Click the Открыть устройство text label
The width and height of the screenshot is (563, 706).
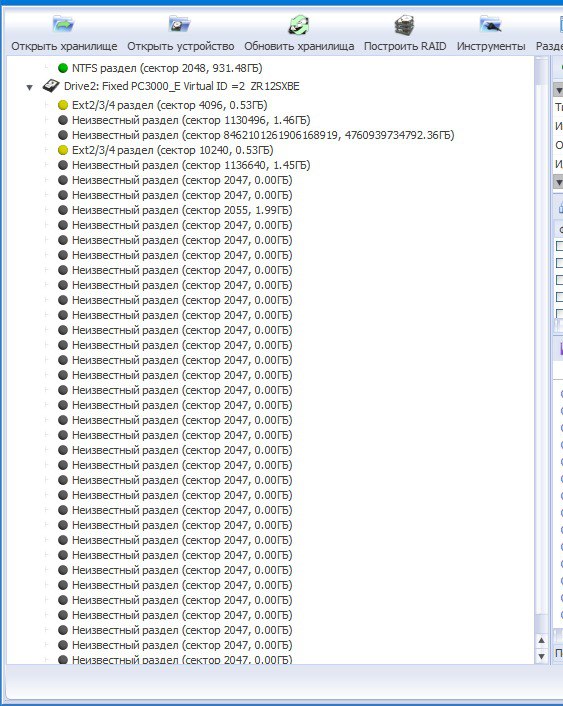point(181,46)
